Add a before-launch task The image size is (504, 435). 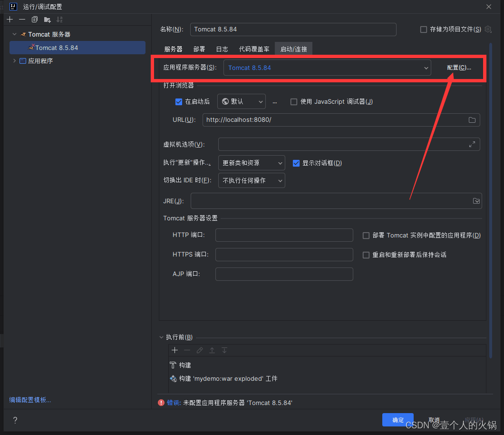175,350
